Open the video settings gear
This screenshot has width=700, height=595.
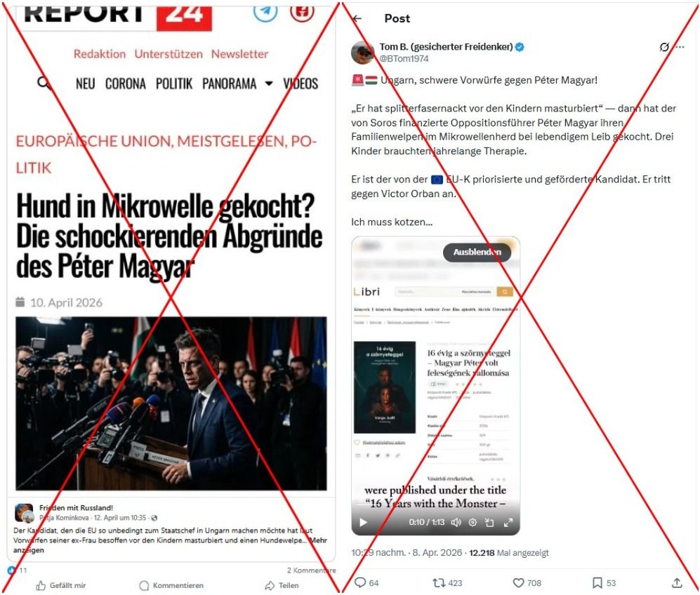473,522
